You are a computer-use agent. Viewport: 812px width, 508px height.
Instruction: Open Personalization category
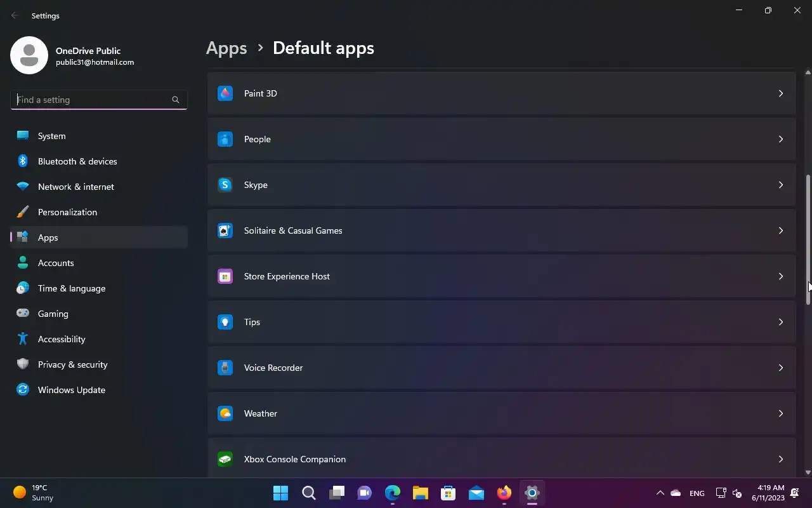click(x=99, y=212)
